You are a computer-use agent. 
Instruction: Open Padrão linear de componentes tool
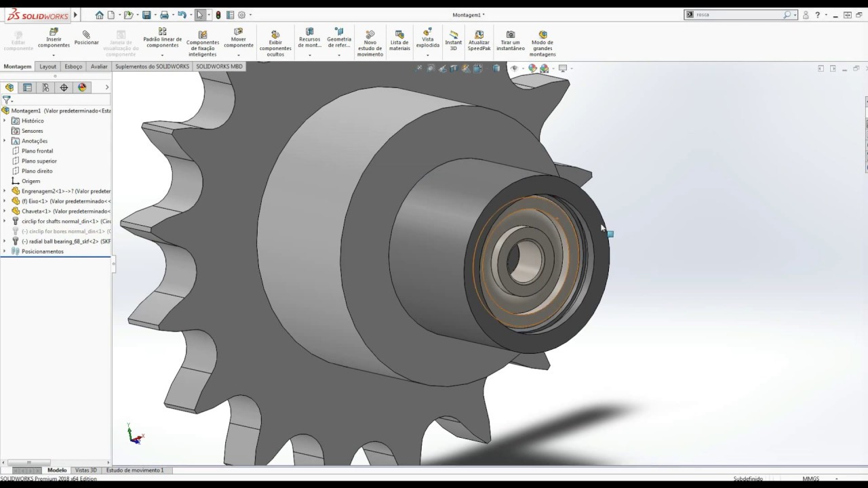pos(162,39)
